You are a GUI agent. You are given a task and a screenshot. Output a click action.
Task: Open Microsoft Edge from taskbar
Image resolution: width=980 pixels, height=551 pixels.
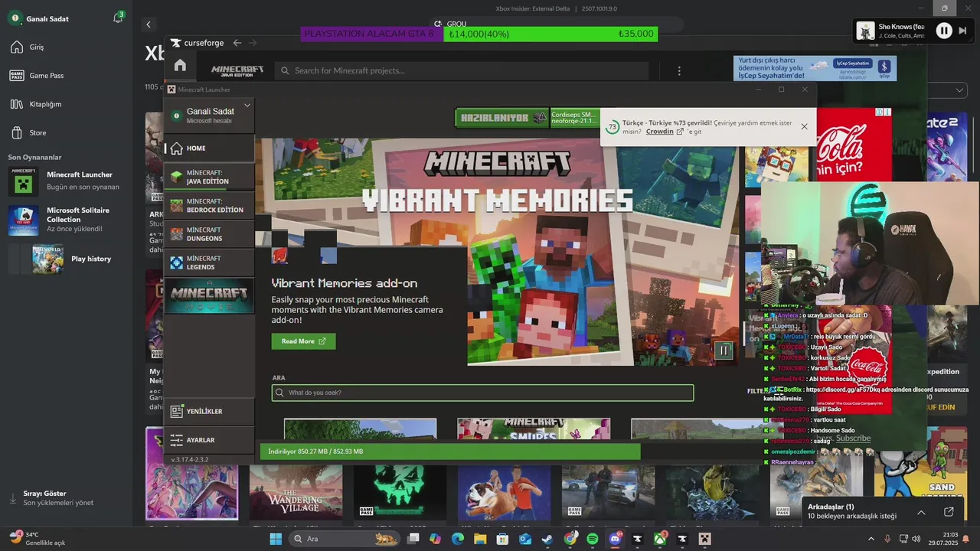pos(458,539)
